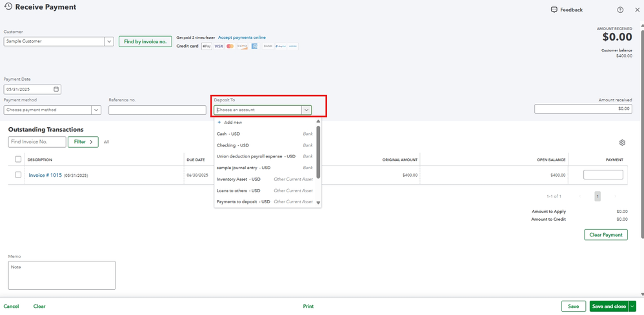Viewport: 644px width, 315px height.
Task: Expand the Payment method dropdown arrow
Action: tap(97, 110)
